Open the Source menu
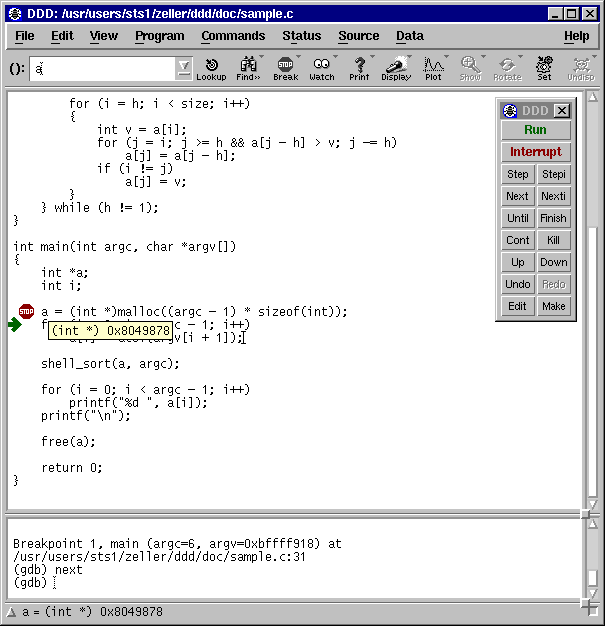The image size is (605, 626). click(x=359, y=36)
